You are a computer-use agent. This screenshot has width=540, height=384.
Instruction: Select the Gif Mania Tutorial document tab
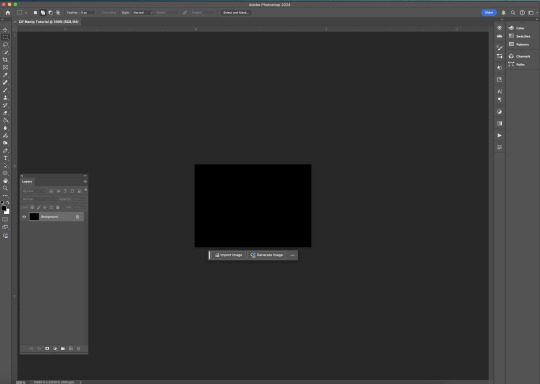click(49, 22)
